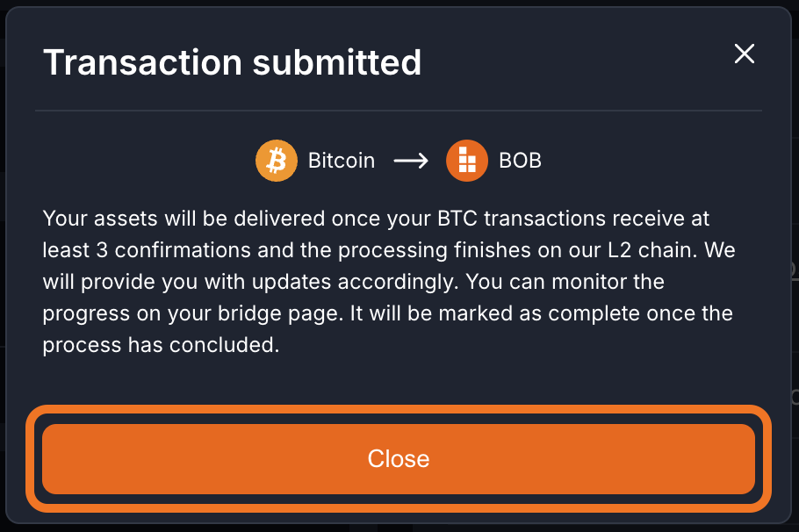Click the 'Transaction submitted' heading
This screenshot has width=799, height=532.
coord(233,62)
